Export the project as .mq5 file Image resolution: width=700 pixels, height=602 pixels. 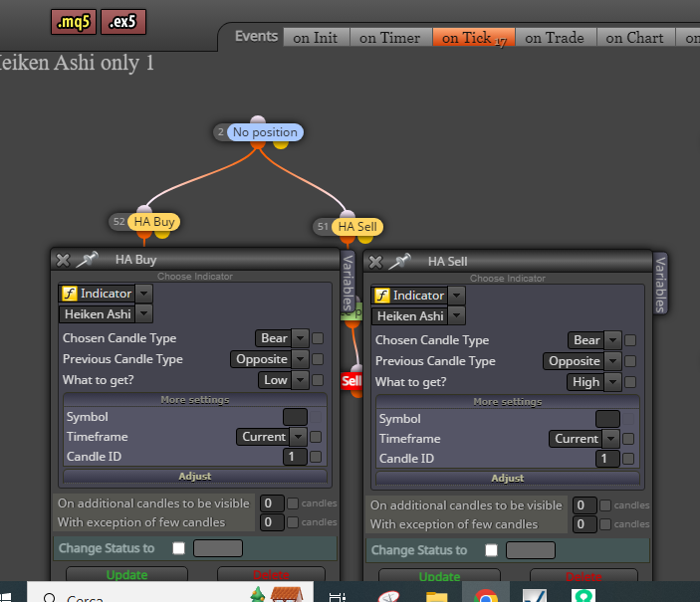(74, 22)
